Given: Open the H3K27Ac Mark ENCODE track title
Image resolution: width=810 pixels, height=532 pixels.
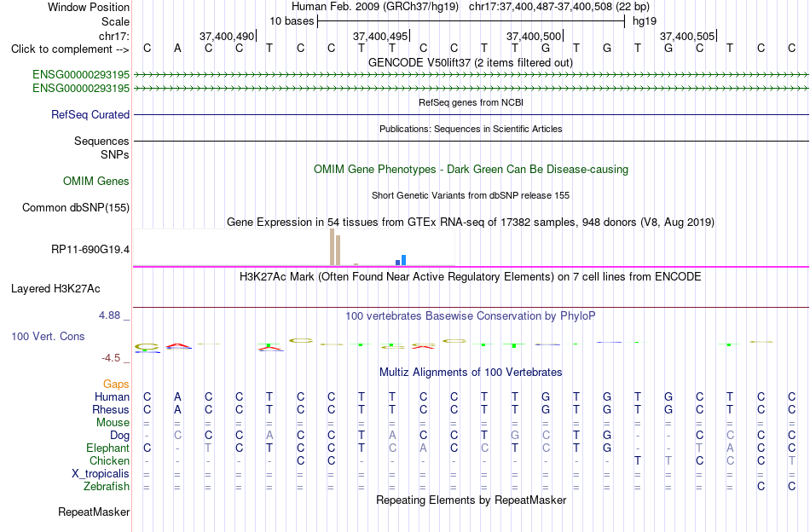Looking at the screenshot, I should [x=470, y=277].
